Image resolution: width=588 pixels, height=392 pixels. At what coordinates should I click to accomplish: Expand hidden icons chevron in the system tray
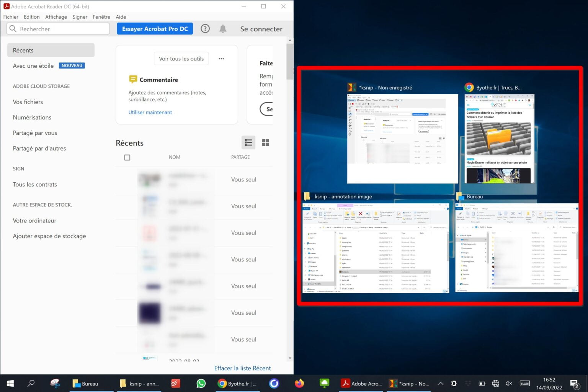tap(440, 383)
